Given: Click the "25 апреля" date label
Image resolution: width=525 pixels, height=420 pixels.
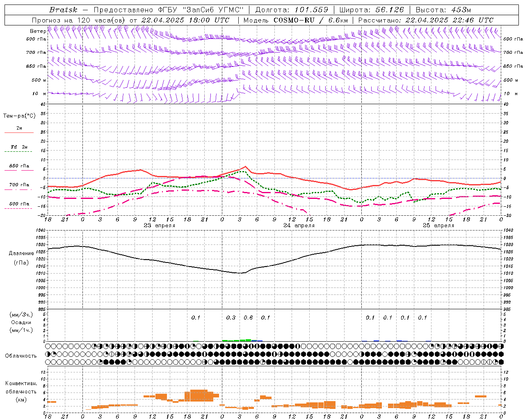Looking at the screenshot, I should pyautogui.click(x=438, y=226).
